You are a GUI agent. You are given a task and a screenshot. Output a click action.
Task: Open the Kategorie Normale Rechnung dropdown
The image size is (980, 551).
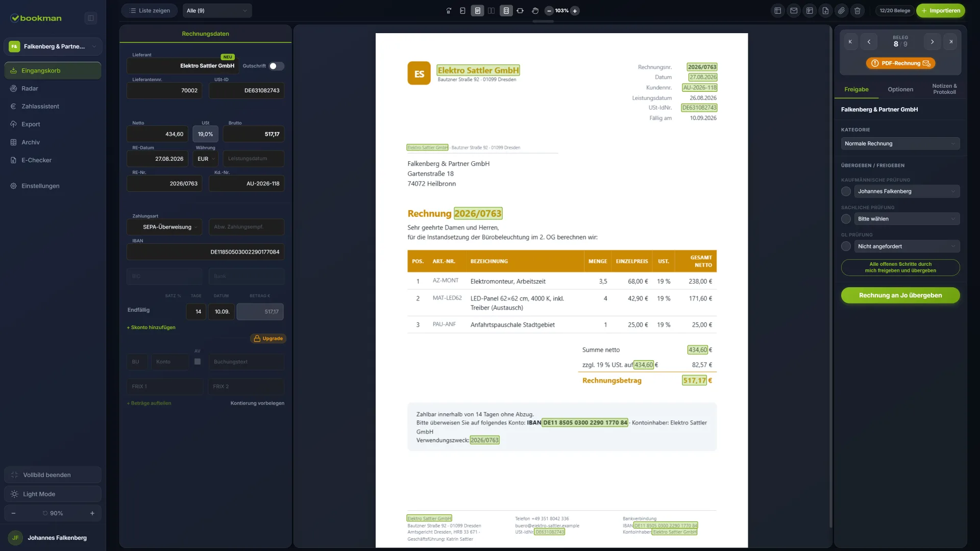900,144
